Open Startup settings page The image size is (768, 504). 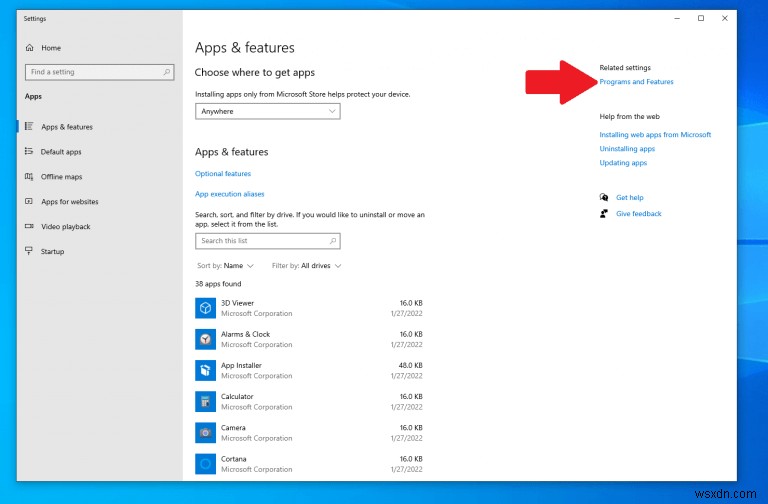coord(52,252)
